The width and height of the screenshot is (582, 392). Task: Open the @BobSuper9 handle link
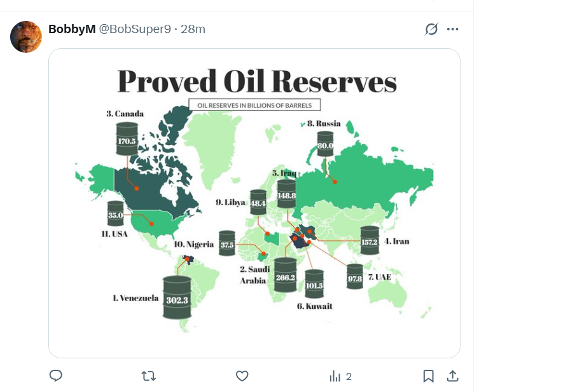[x=134, y=29]
